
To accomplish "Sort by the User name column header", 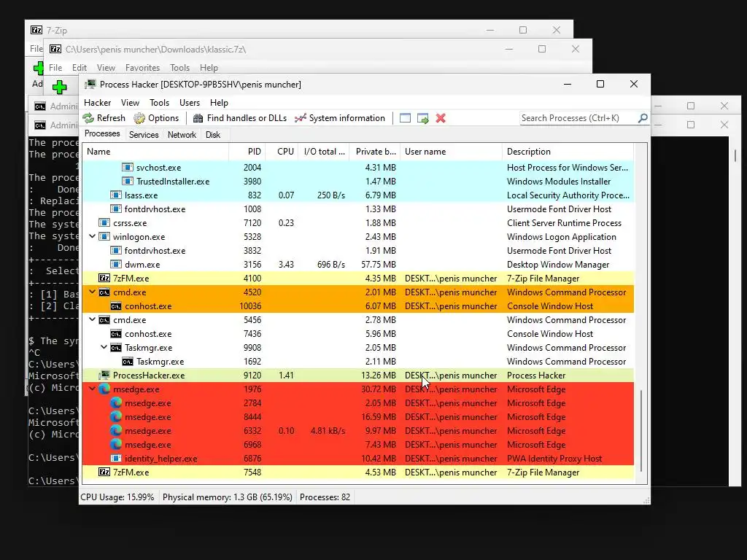I will tap(451, 152).
